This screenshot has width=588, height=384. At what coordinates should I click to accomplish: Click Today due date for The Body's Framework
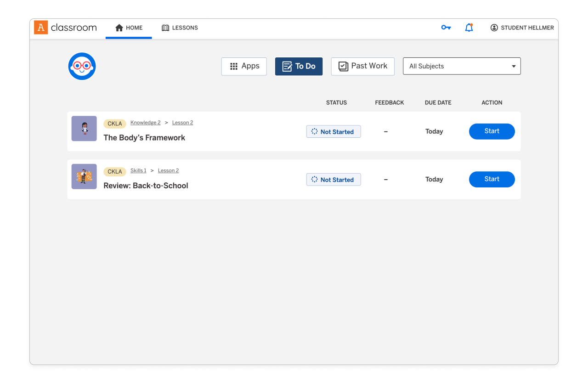(x=434, y=131)
